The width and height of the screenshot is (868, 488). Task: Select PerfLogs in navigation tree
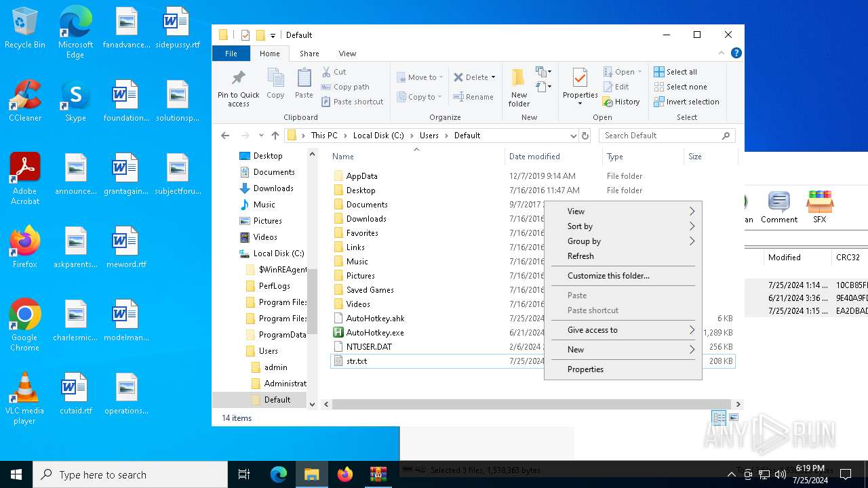pos(274,286)
